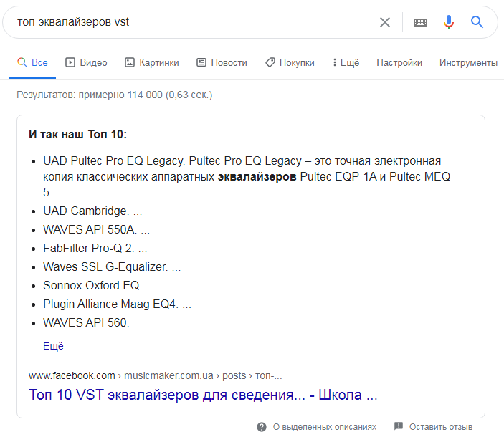
Task: Select the 'Все' results tab
Action: pos(32,62)
